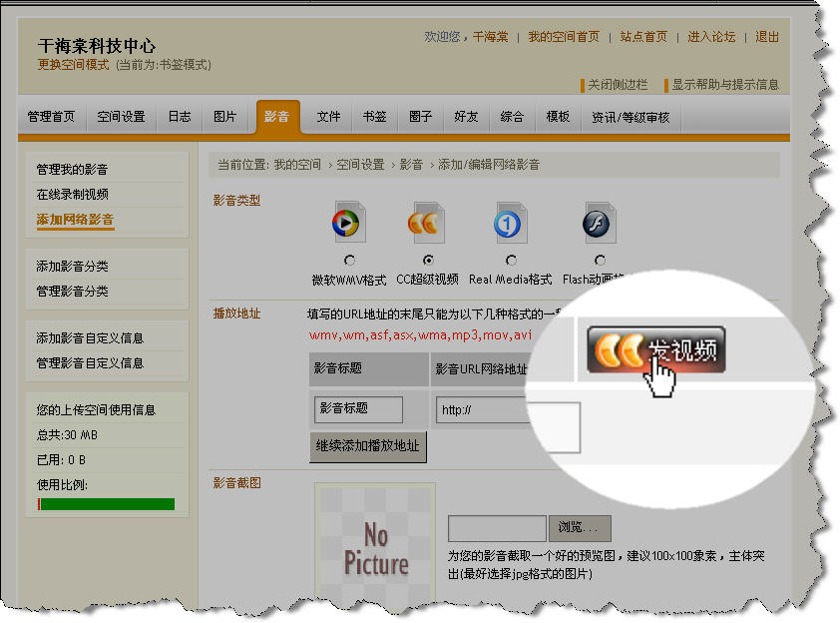This screenshot has height=623, width=840.
Task: Click the Real Media format icon
Action: pyautogui.click(x=510, y=224)
